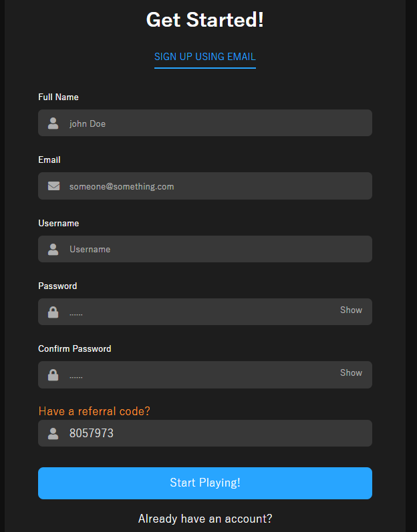Click the Confirm Password label
Viewport: 417px width, 532px height.
(x=75, y=349)
